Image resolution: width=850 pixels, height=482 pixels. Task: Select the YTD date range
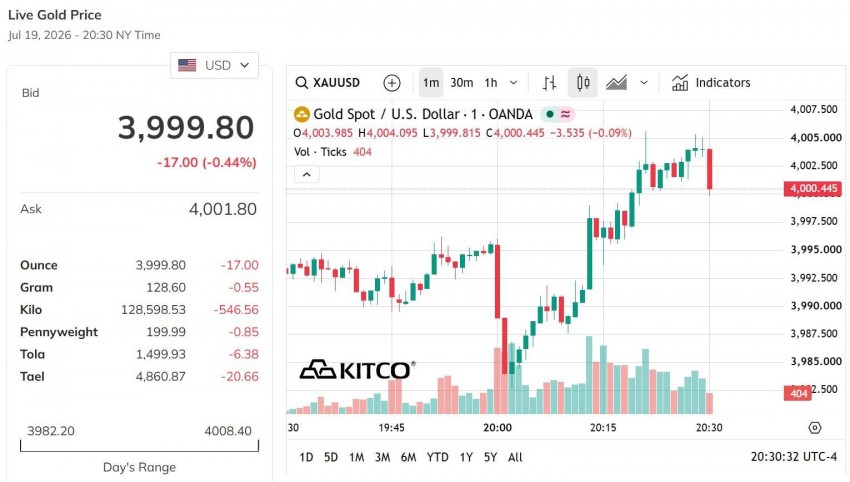[x=437, y=457]
